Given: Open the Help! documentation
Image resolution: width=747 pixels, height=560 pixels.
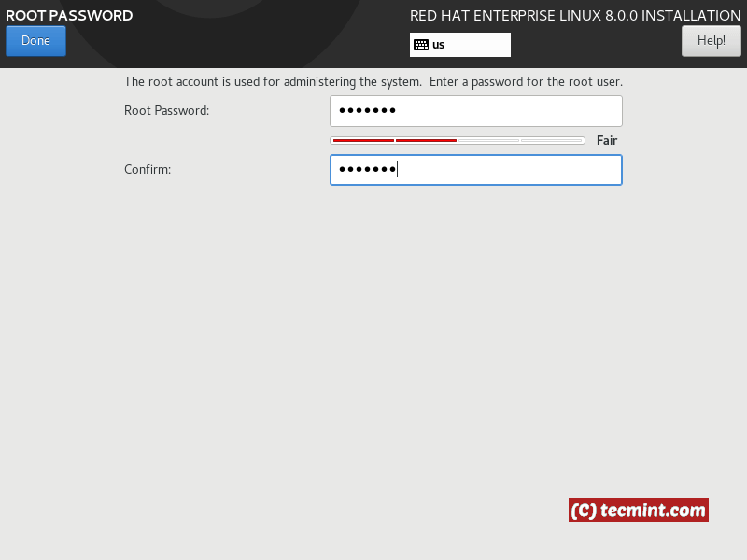Looking at the screenshot, I should tap(711, 41).
